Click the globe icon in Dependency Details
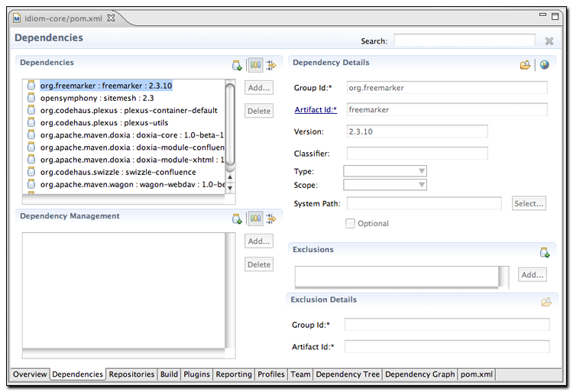The width and height of the screenshot is (573, 392). pos(544,65)
